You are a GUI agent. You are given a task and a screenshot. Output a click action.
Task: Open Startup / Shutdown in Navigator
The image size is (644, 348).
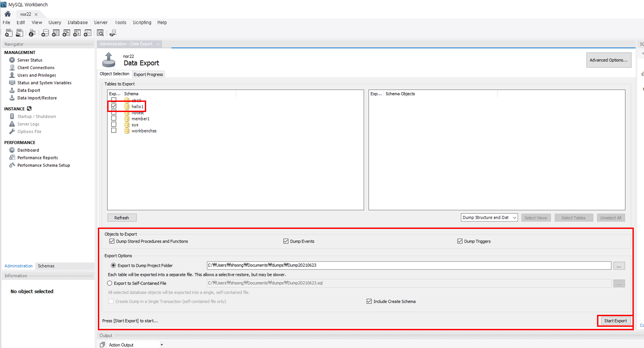coord(37,116)
